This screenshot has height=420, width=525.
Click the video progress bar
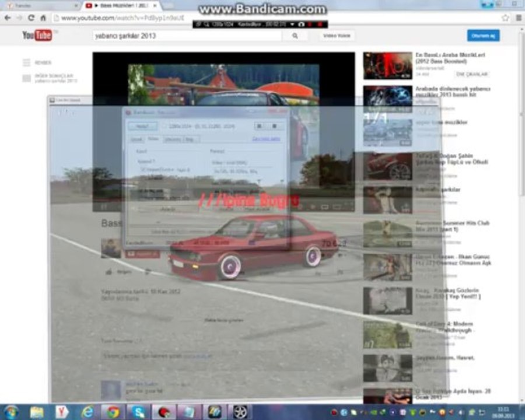223,201
